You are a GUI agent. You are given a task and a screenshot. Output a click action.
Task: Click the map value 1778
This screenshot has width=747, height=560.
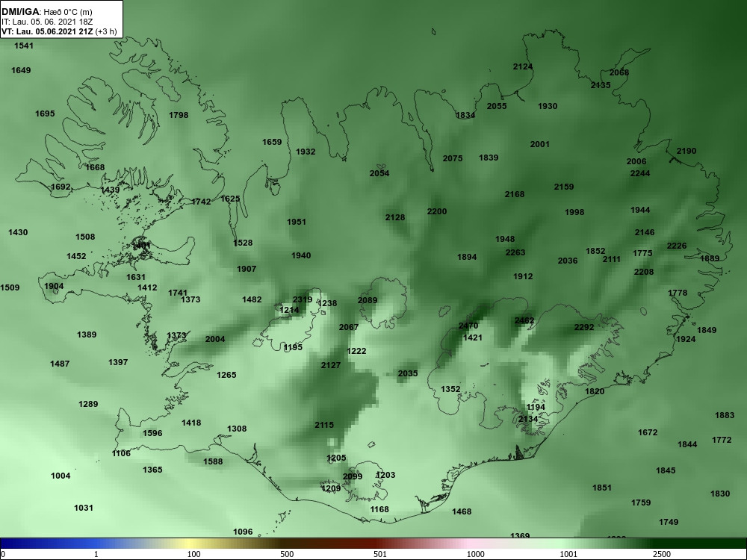(x=678, y=293)
